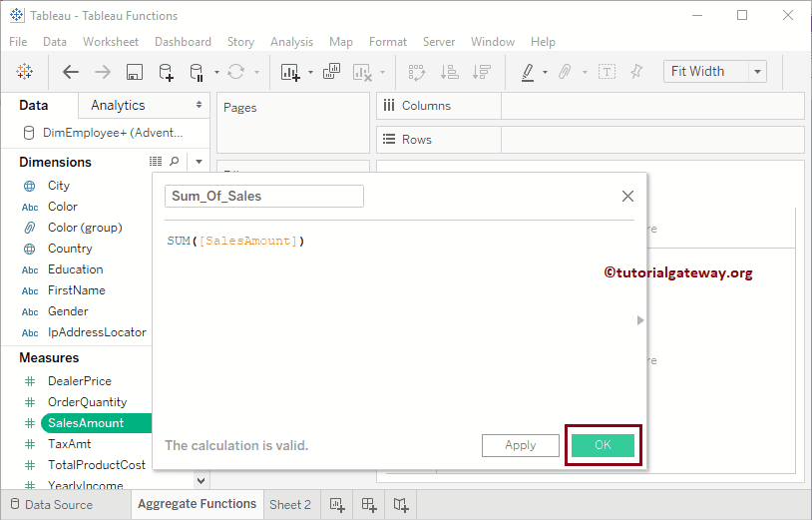
Task: Select the TotalProductCost measure
Action: tap(97, 464)
